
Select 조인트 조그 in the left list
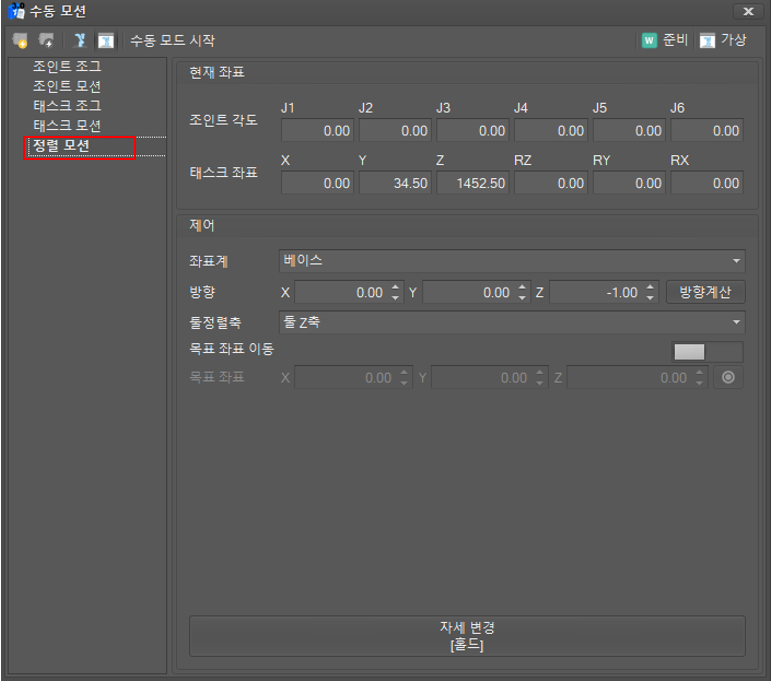[67, 67]
